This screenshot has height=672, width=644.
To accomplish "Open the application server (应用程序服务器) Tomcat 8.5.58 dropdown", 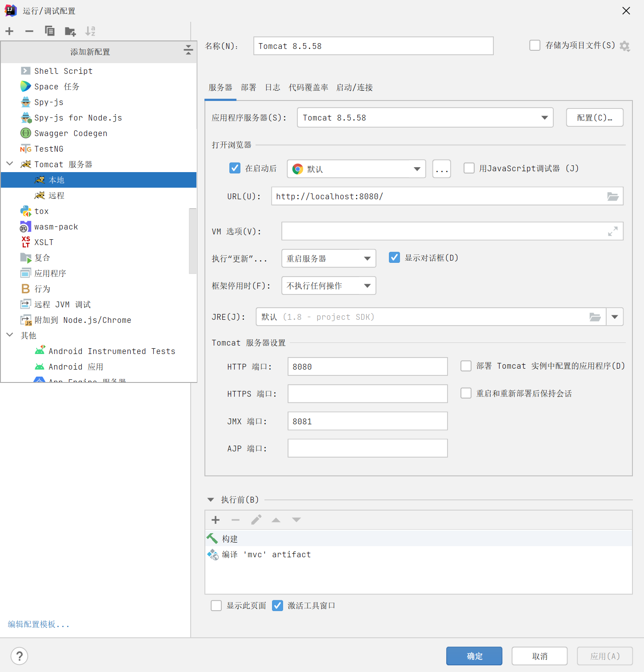I will pyautogui.click(x=425, y=118).
